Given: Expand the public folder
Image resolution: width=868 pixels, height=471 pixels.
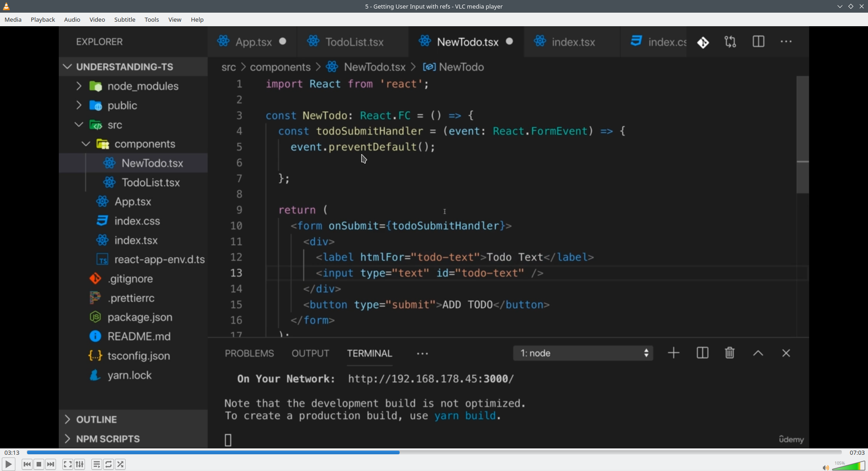Looking at the screenshot, I should pos(133,105).
